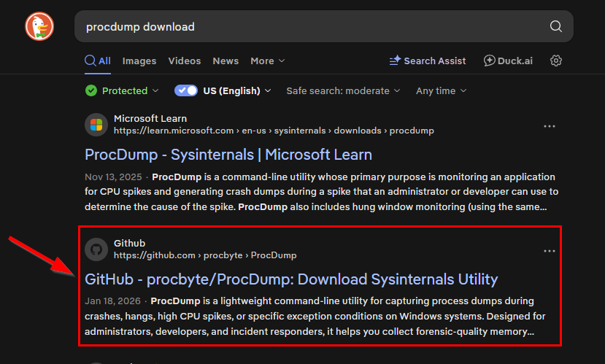Screen dimensions: 605x364
Task: Open the Safe search: moderate dropdown
Action: pyautogui.click(x=343, y=90)
